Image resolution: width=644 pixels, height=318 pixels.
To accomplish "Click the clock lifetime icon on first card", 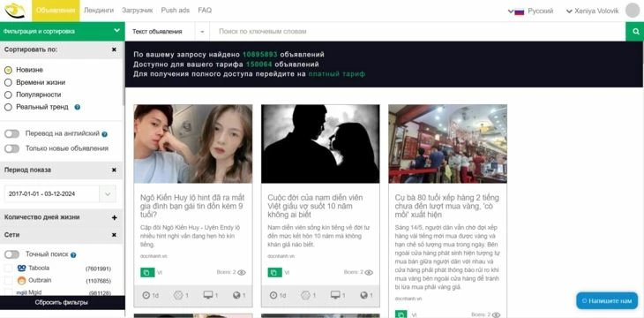I will coord(146,295).
